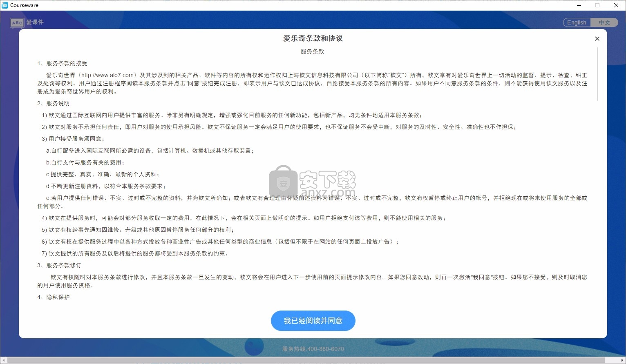Maximize the Courseware window
626x364 pixels.
point(597,5)
